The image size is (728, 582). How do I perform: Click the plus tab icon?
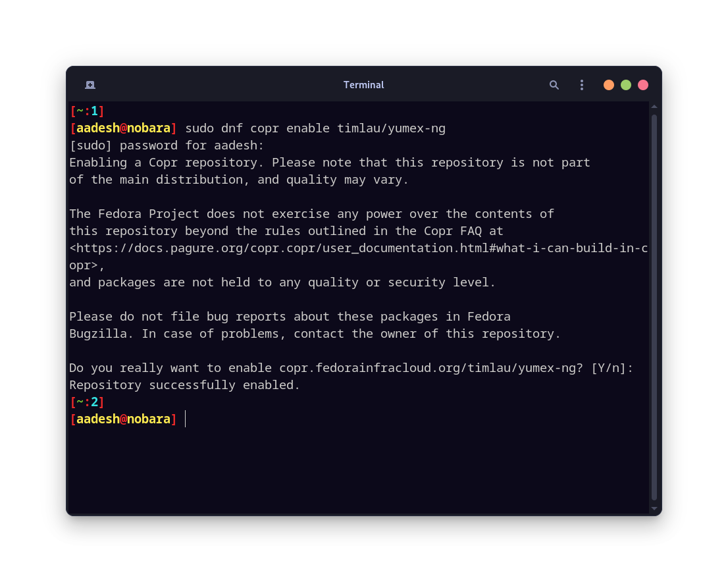pyautogui.click(x=90, y=84)
